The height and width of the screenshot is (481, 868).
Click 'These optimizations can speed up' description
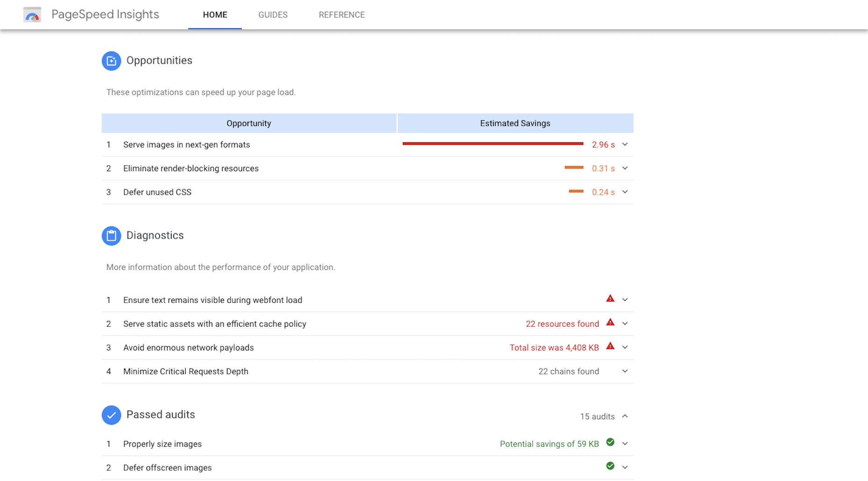201,92
